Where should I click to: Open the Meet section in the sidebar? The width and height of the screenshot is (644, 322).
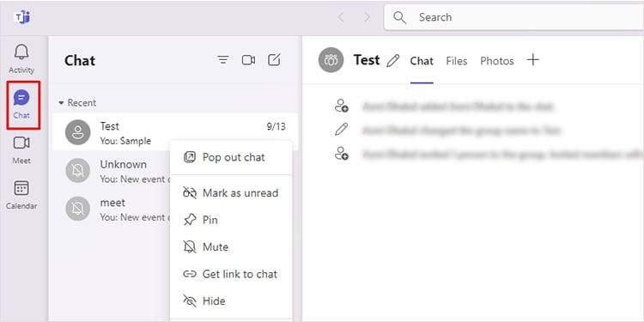[21, 150]
